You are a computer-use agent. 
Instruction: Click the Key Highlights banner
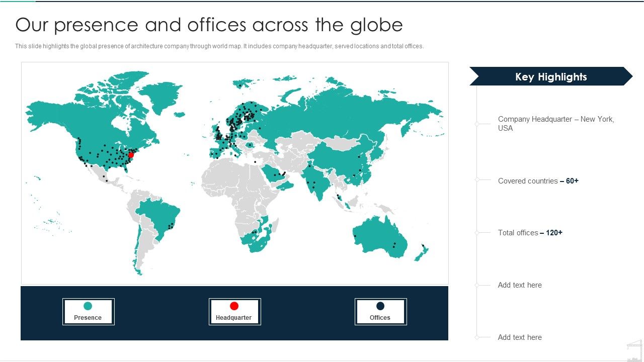[x=551, y=76]
